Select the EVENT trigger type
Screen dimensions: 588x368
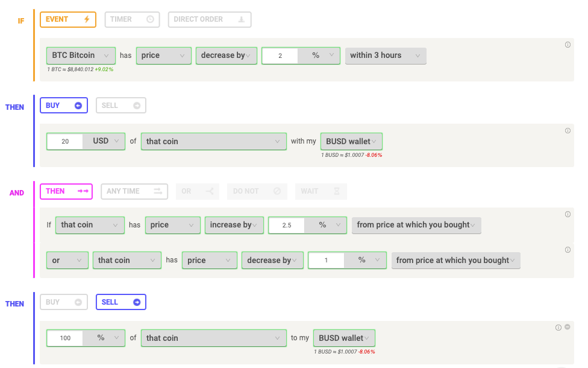[68, 19]
